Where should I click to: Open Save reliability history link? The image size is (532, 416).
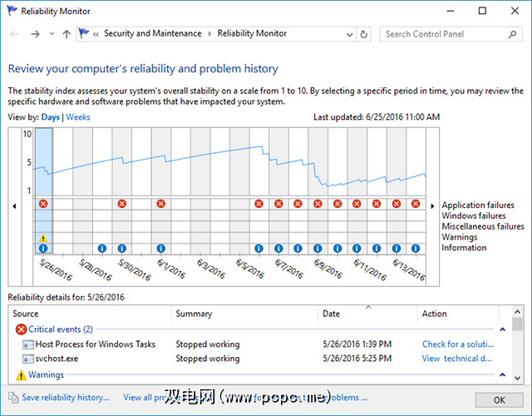[x=65, y=398]
